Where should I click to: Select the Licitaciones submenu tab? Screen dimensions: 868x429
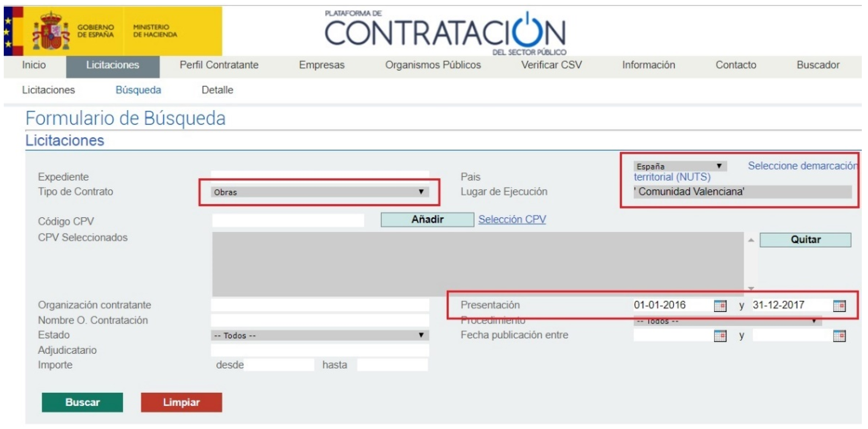click(x=48, y=90)
